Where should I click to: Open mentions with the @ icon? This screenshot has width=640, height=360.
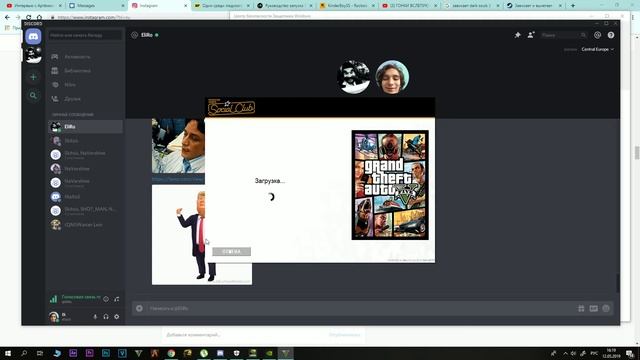(598, 35)
